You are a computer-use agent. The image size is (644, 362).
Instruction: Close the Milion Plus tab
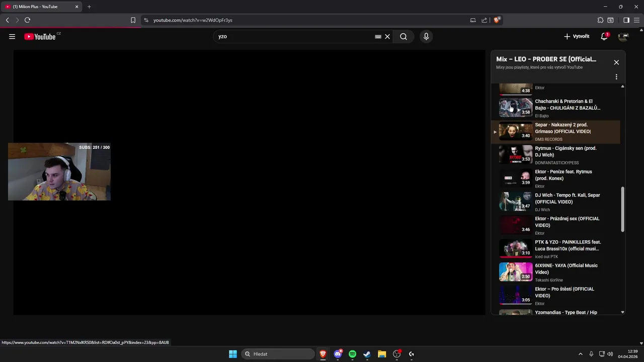pyautogui.click(x=77, y=7)
